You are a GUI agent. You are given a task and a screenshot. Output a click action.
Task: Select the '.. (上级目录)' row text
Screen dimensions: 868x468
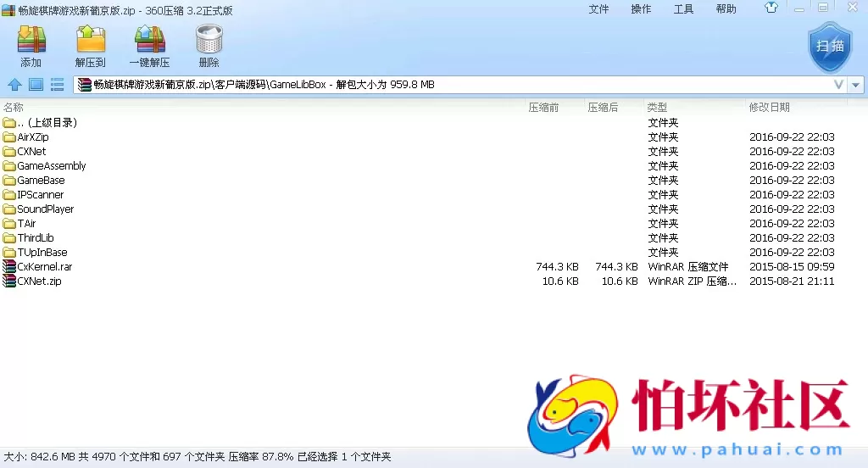(x=47, y=122)
